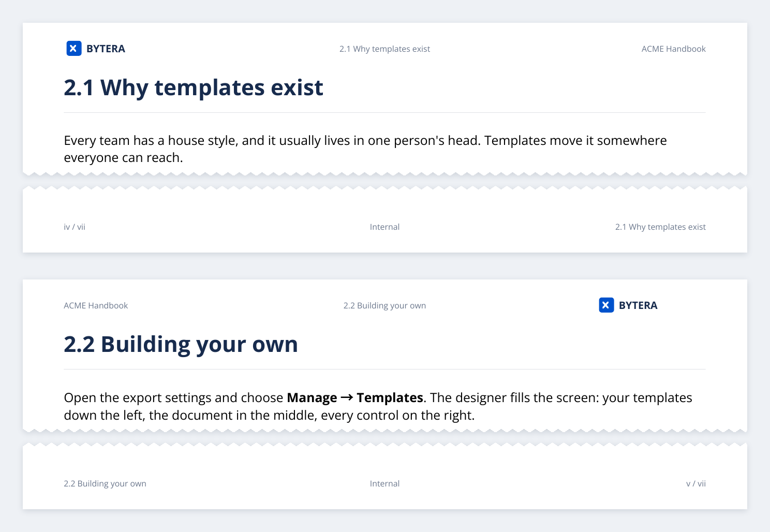Click the 'v / vii' page number

696,483
